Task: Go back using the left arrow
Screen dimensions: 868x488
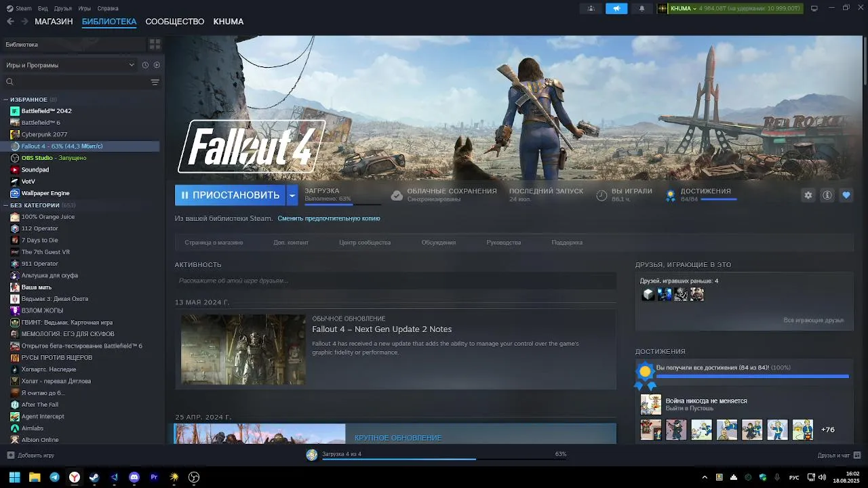Action: point(10,22)
